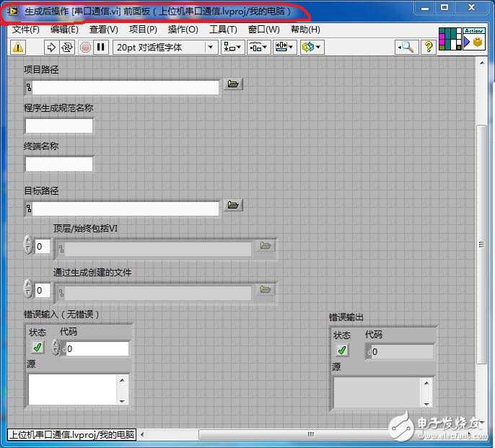The image size is (495, 448).
Task: Open the 20pt 对话框字体 font dropdown
Action: point(165,47)
